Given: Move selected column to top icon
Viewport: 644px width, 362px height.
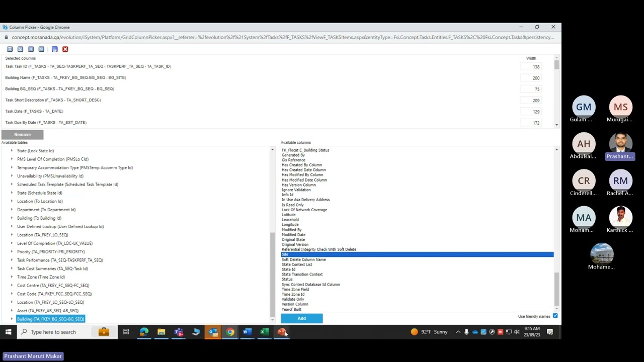Looking at the screenshot, I should pos(10,49).
